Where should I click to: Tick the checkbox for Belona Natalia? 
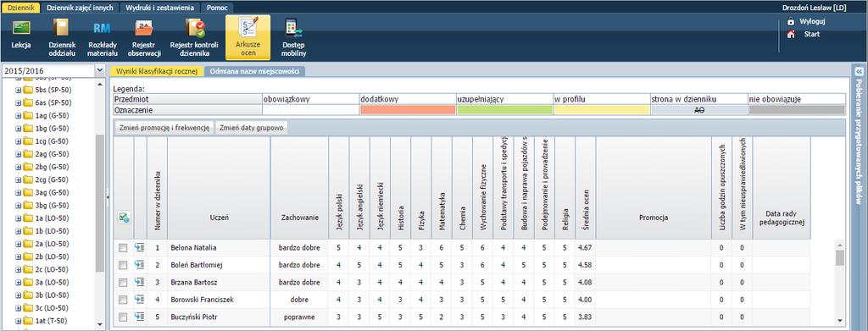click(123, 248)
